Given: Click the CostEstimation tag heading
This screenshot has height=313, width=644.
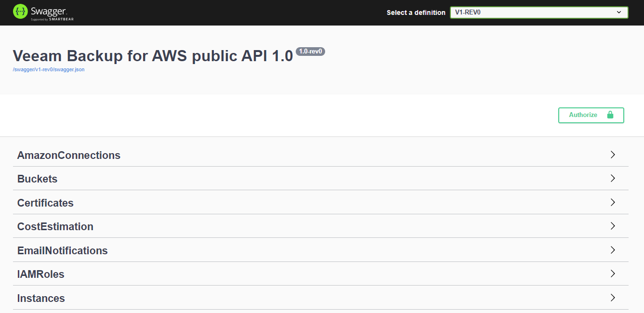Looking at the screenshot, I should 55,226.
